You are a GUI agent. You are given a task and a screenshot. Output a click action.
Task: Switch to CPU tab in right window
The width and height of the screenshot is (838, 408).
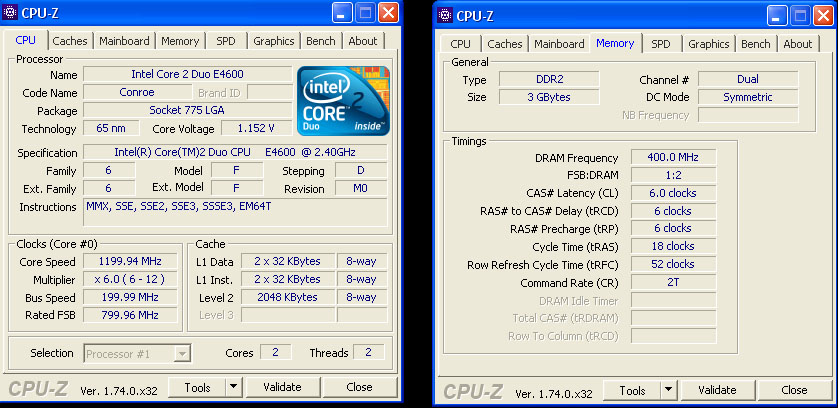coord(461,44)
